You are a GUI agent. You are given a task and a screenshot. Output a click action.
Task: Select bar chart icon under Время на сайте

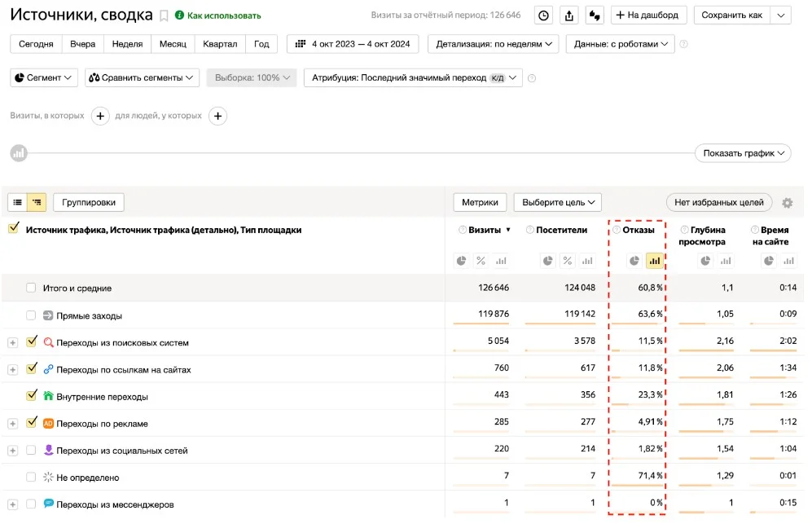click(x=788, y=261)
